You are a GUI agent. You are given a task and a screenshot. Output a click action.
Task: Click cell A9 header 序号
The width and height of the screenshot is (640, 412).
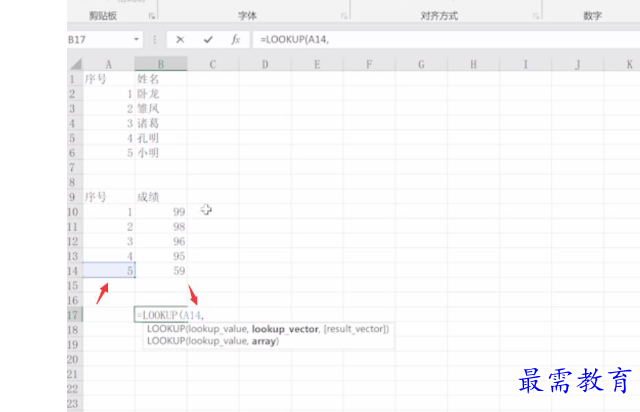click(109, 197)
